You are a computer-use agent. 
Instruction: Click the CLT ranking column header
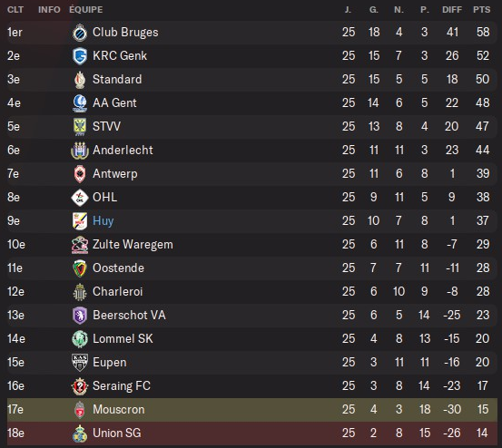(15, 10)
